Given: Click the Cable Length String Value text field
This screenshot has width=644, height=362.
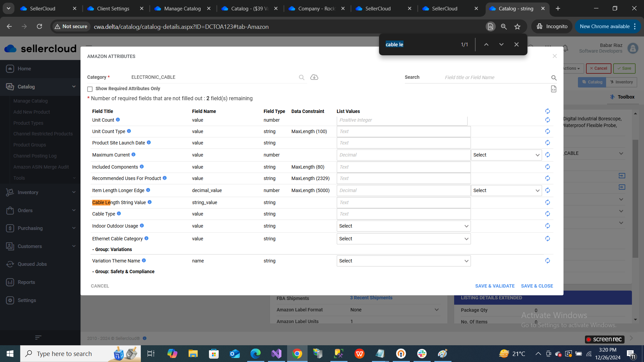Looking at the screenshot, I should pos(403,202).
